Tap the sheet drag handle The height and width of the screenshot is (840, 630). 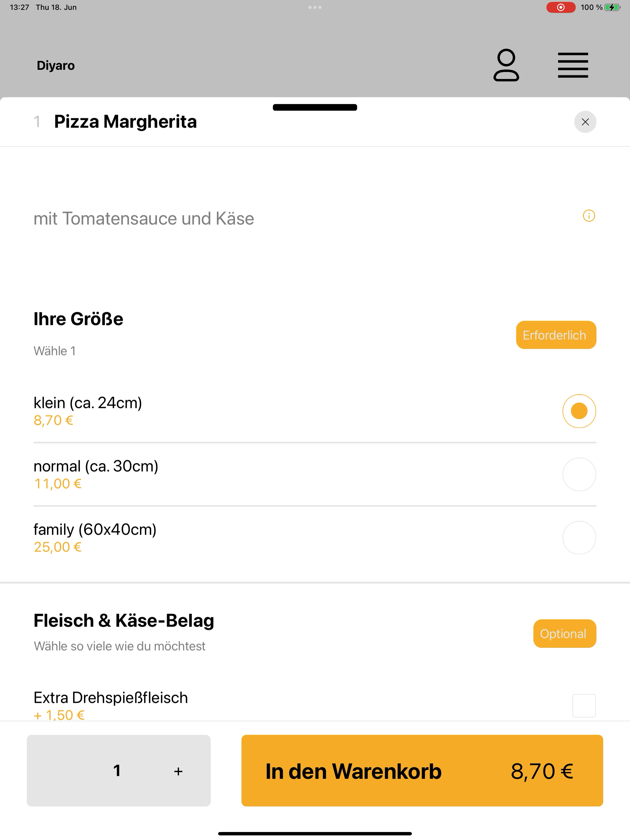(x=315, y=108)
